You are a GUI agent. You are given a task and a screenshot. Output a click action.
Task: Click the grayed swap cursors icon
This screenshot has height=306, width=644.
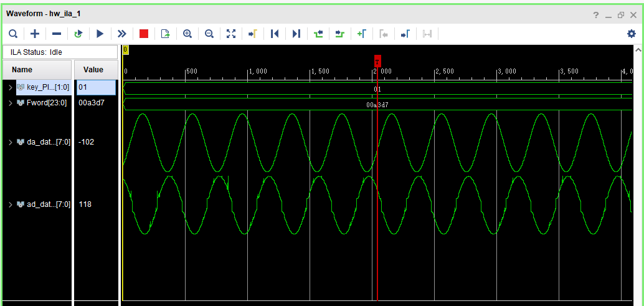pos(427,34)
